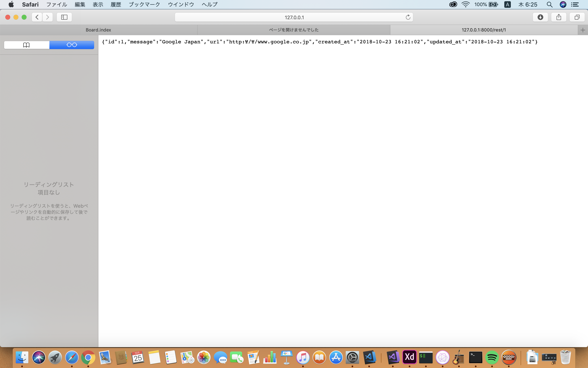Open GarageBand from the Dock

459,357
